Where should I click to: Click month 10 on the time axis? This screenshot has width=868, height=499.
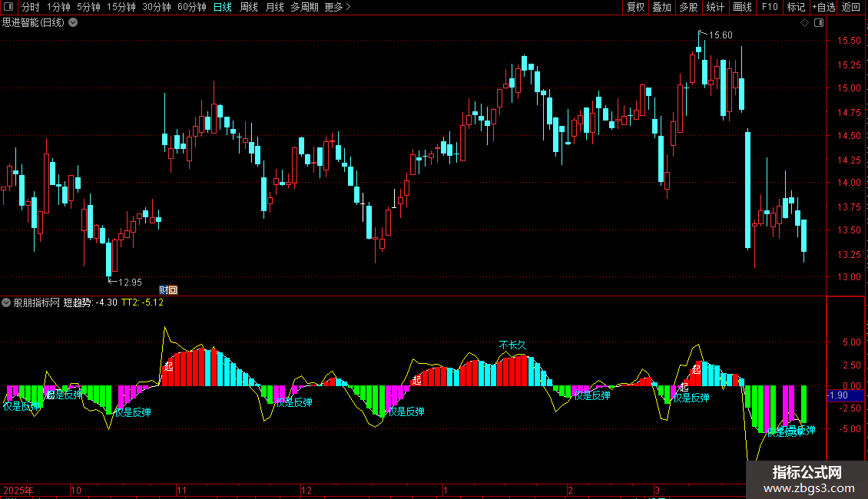76,490
